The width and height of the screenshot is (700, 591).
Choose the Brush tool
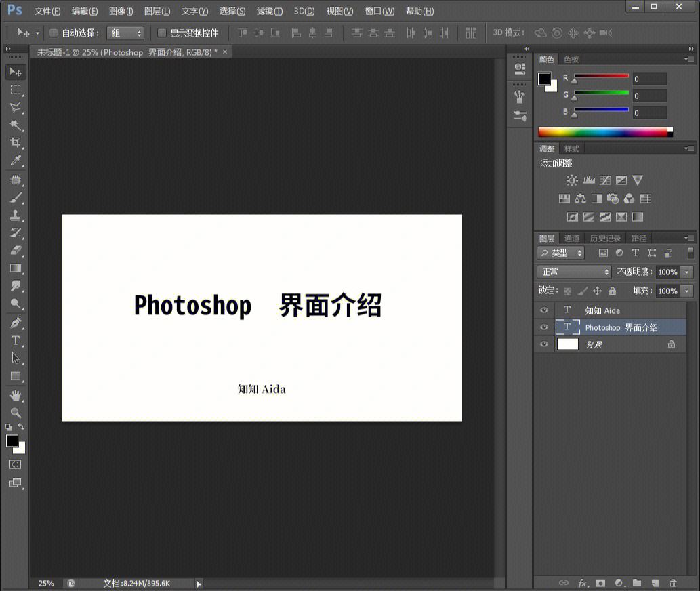click(16, 198)
